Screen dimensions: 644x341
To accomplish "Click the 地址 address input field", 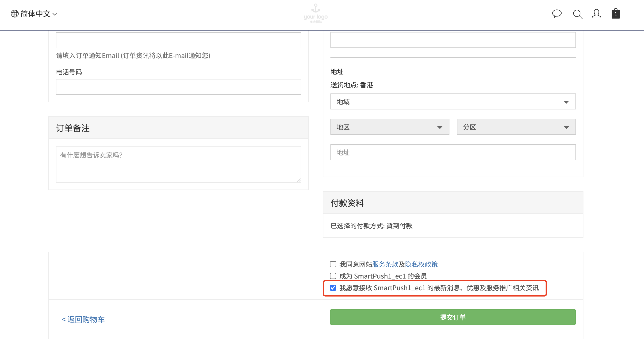I will click(x=453, y=152).
